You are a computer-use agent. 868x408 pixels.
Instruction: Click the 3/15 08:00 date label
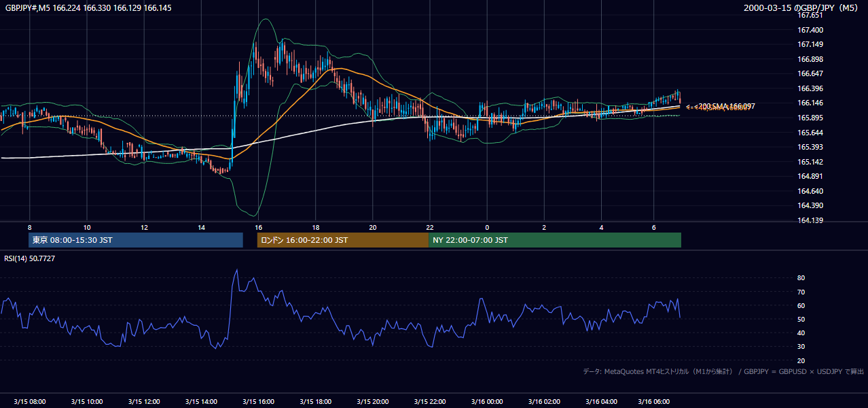[x=29, y=402]
